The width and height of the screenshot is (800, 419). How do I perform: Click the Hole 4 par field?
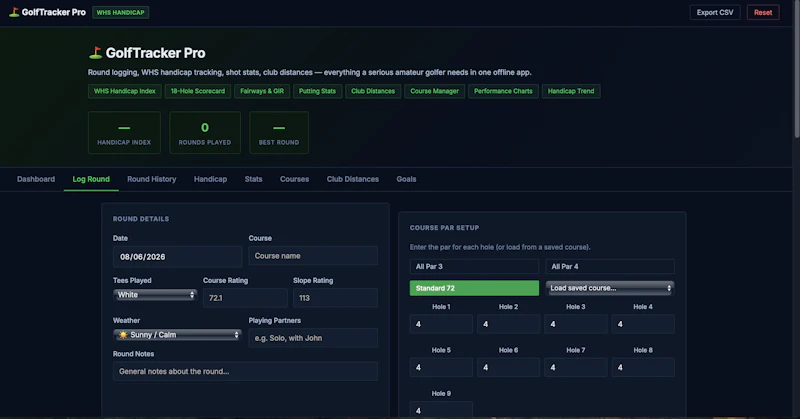click(x=643, y=324)
